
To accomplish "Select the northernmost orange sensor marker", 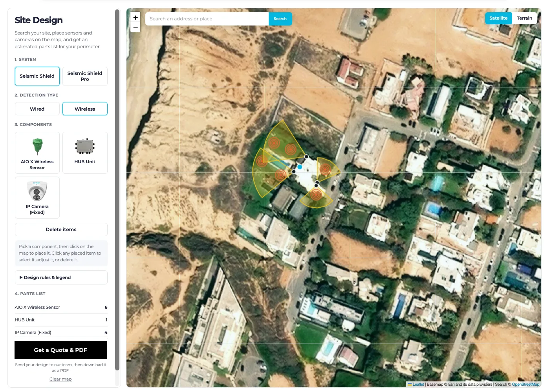I will (x=274, y=142).
